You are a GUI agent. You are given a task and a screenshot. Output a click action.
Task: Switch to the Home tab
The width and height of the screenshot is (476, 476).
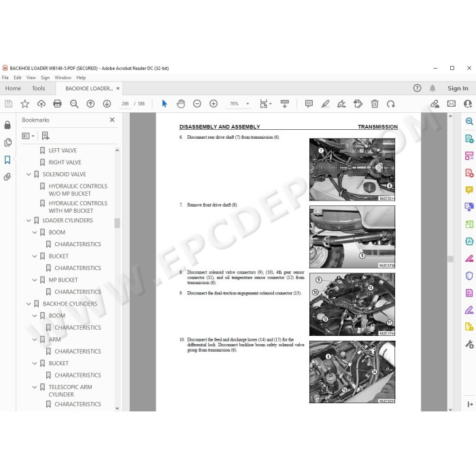(x=13, y=88)
